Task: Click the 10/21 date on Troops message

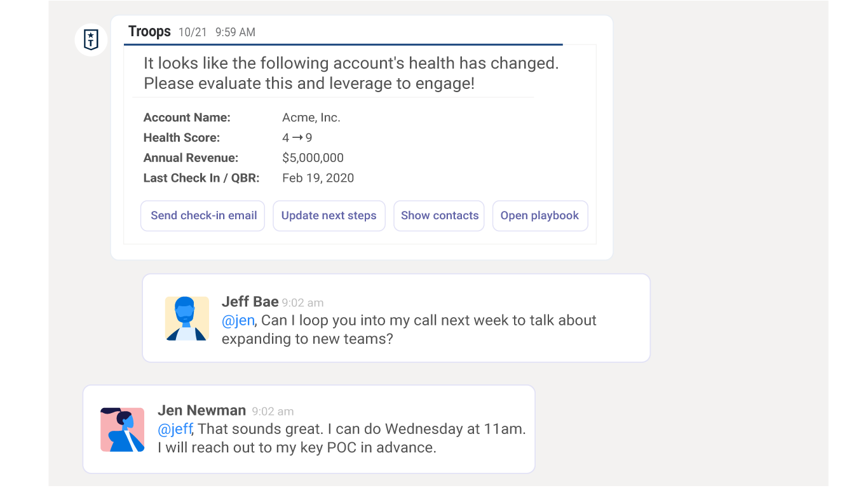Action: (193, 32)
